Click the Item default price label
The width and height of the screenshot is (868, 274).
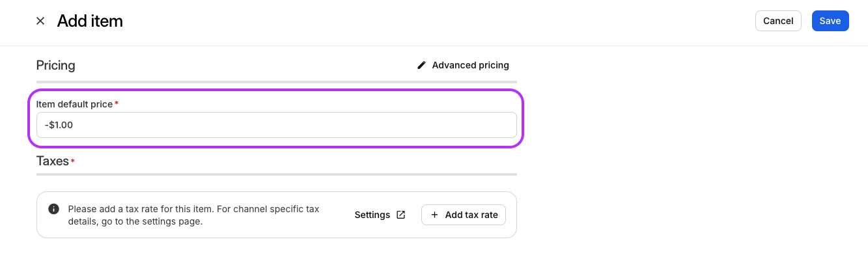click(74, 104)
